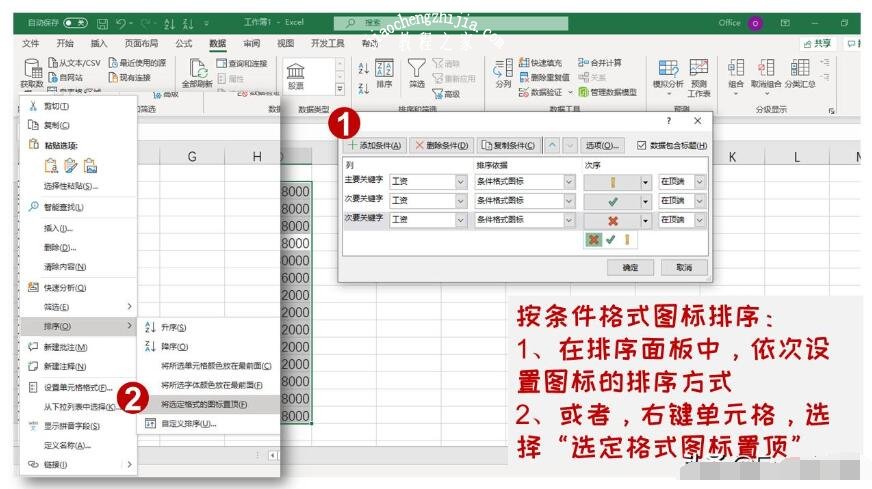Click 选项 button in sort dialog
This screenshot has height=489, width=872.
click(x=602, y=145)
